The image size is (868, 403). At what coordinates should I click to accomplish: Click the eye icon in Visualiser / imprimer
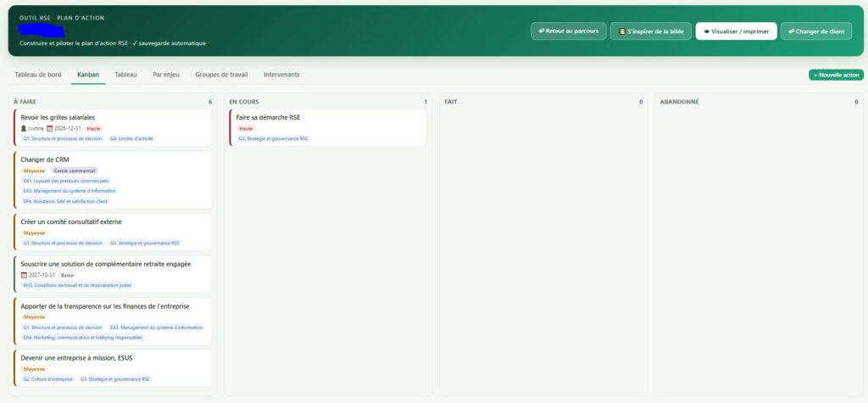coord(706,31)
